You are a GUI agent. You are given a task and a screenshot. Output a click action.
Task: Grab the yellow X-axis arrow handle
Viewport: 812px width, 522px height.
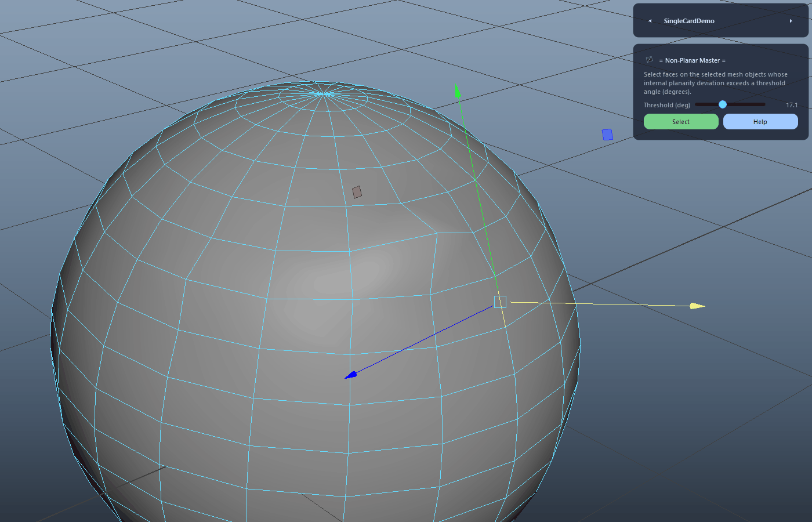[x=697, y=306]
